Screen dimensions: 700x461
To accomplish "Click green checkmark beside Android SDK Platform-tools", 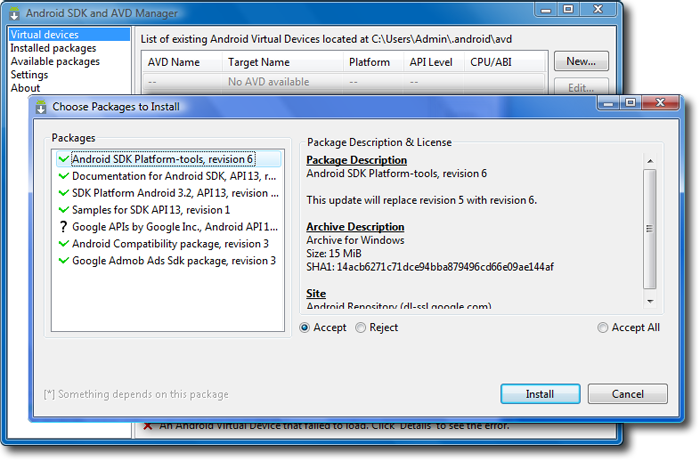I will point(64,159).
